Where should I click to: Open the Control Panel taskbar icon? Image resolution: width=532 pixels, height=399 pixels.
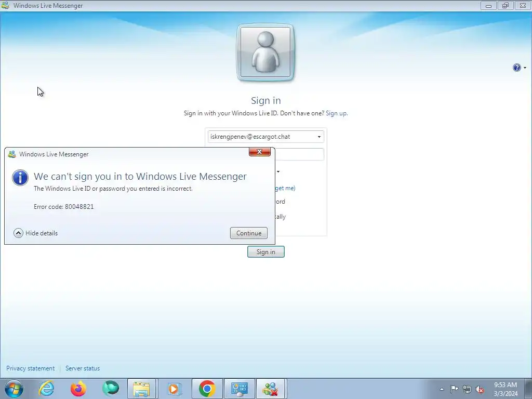(x=239, y=389)
